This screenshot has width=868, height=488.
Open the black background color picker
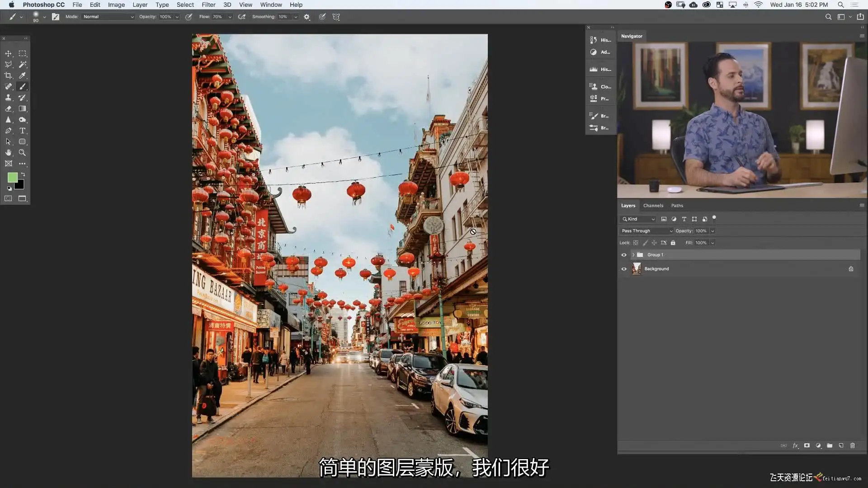point(20,185)
